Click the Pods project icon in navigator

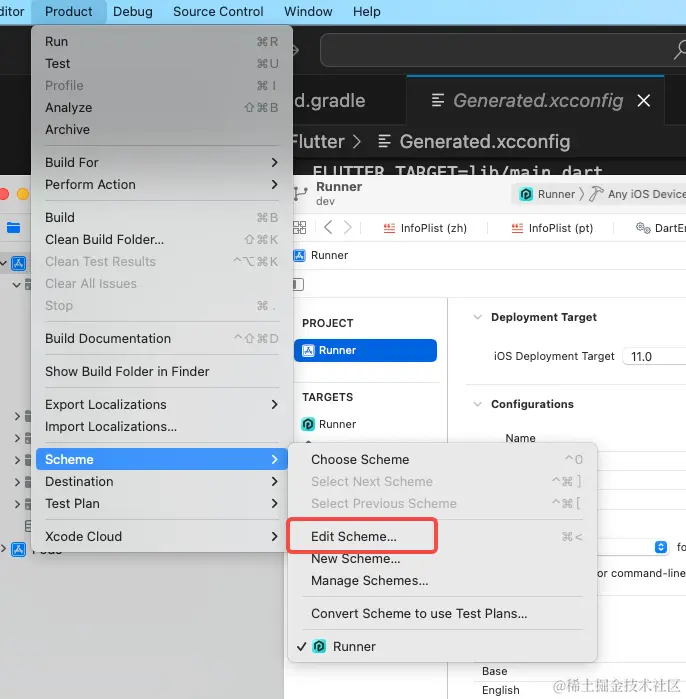click(18, 549)
